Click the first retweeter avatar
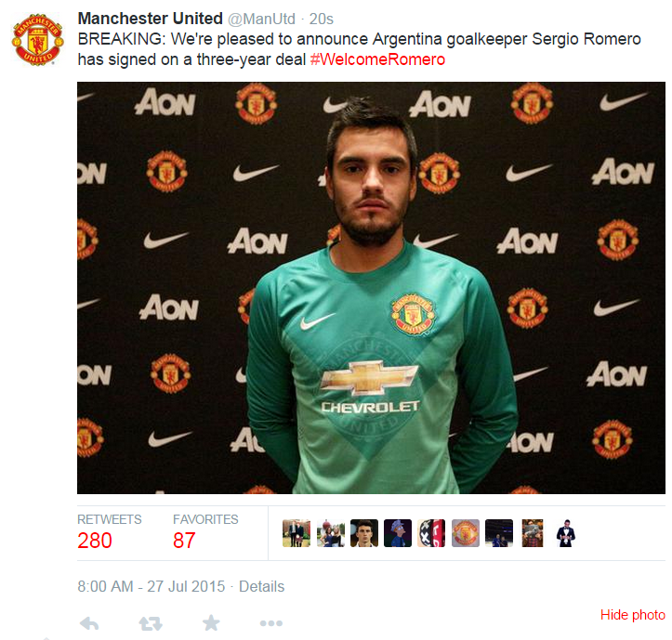Screen dimensions: 672x640 pyautogui.click(x=296, y=533)
